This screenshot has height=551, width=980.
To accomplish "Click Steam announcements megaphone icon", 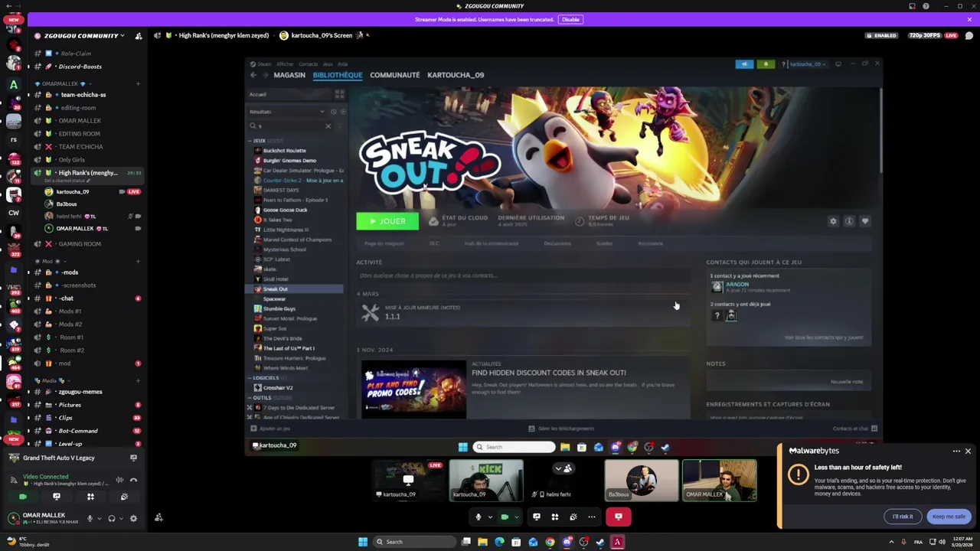I will tap(744, 64).
